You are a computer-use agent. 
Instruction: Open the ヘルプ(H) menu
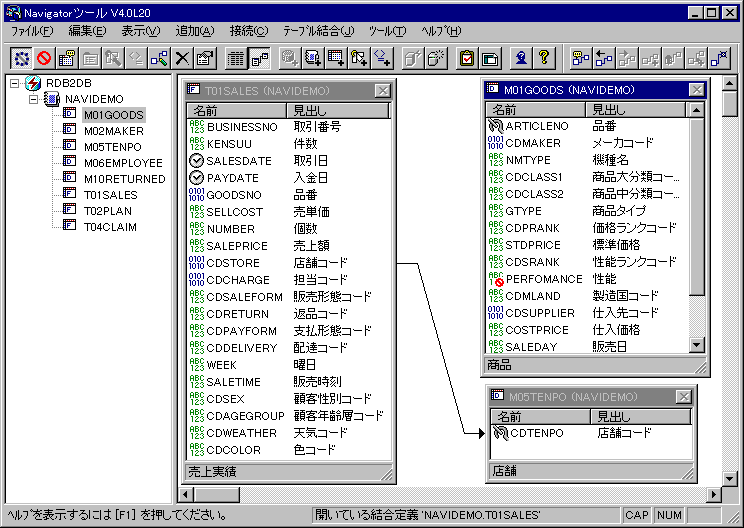click(x=441, y=31)
